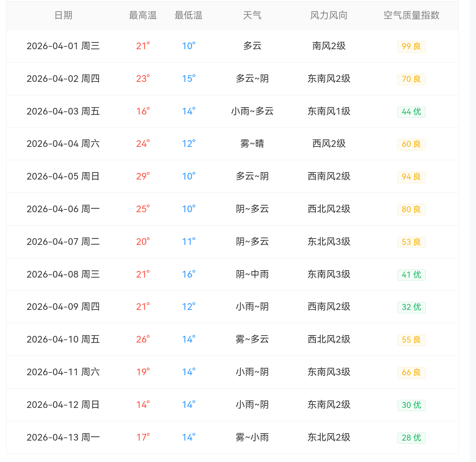Viewport: 476px width, 462px height.
Task: Select the date 2026-04-05 周日
Action: click(63, 176)
